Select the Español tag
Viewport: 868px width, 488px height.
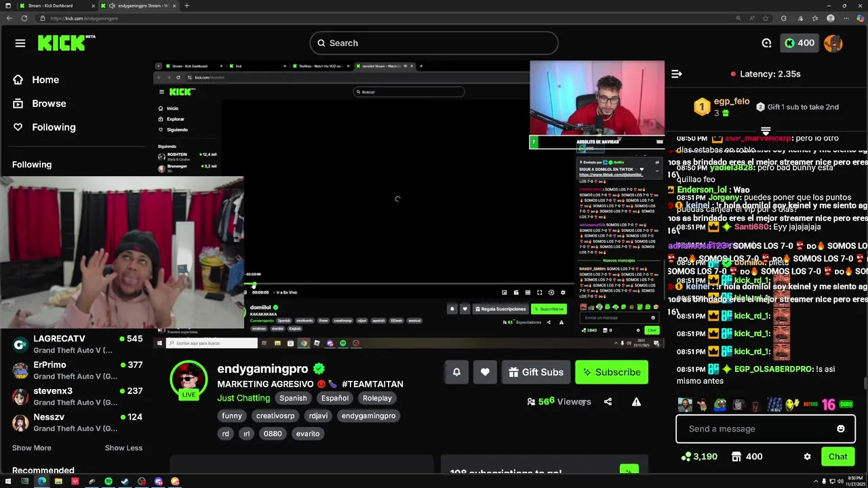[x=335, y=398]
